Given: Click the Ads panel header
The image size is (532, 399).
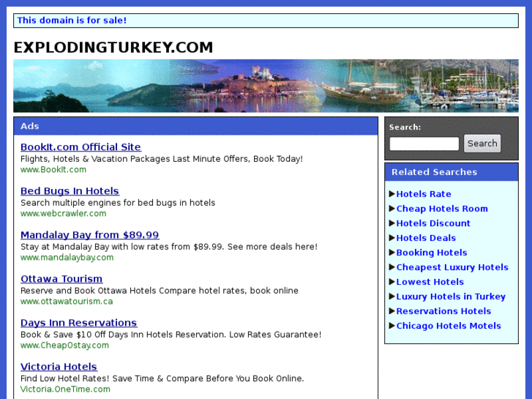Looking at the screenshot, I should point(196,126).
